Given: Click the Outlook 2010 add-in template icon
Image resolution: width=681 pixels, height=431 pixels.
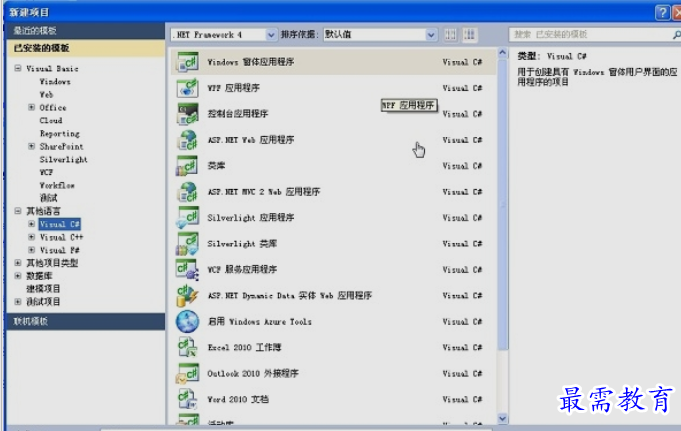Looking at the screenshot, I should (x=187, y=373).
